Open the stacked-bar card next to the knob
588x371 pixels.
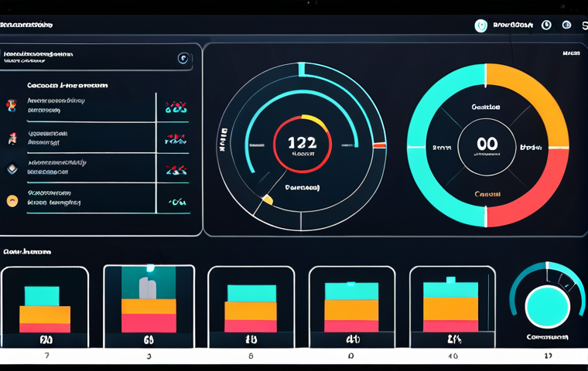point(453,307)
